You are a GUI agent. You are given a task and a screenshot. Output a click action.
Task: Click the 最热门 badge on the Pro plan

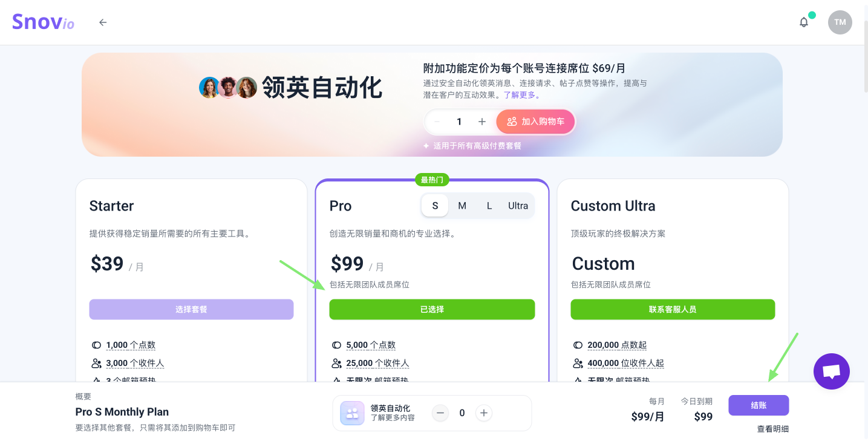click(x=432, y=180)
